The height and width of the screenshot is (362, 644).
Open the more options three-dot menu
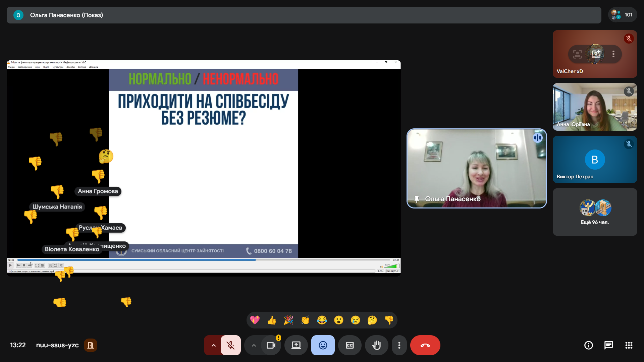pyautogui.click(x=399, y=345)
